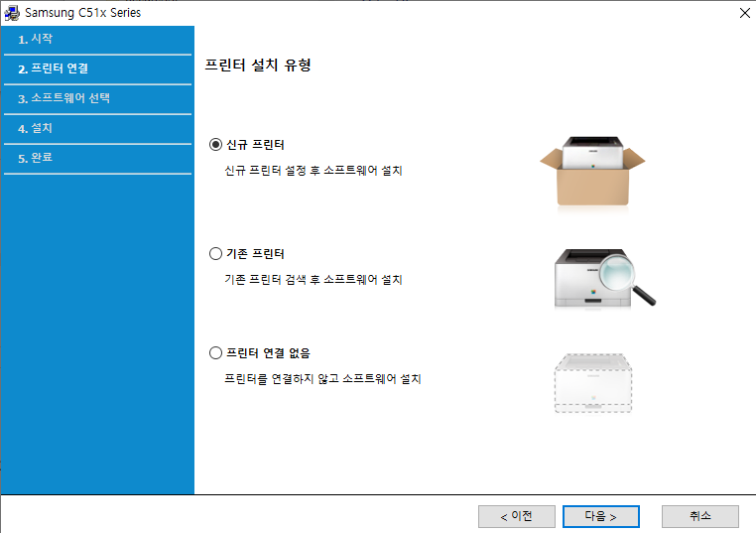Open step 4. 설치 in sidebar
The height and width of the screenshot is (533, 756).
[x=98, y=129]
